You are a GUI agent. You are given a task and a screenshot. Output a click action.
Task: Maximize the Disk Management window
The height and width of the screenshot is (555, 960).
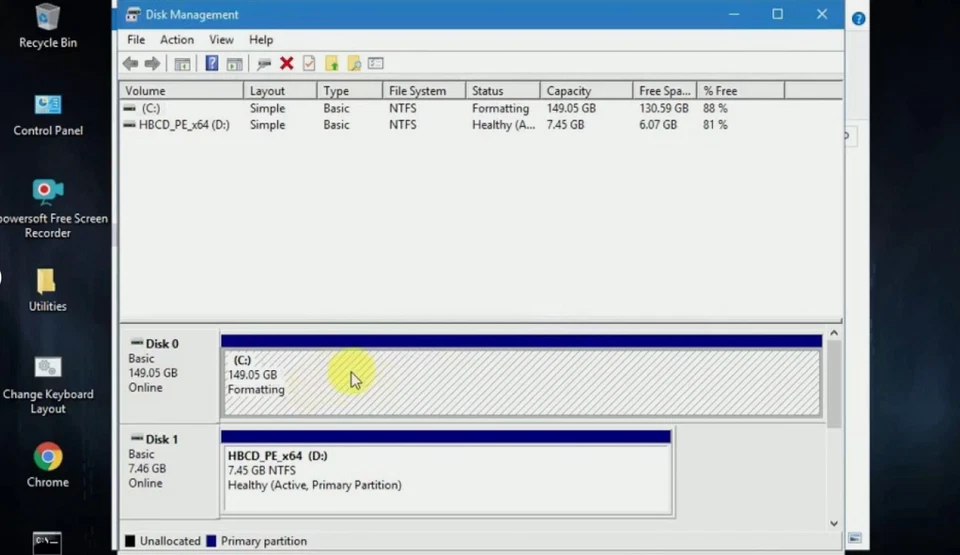(778, 14)
